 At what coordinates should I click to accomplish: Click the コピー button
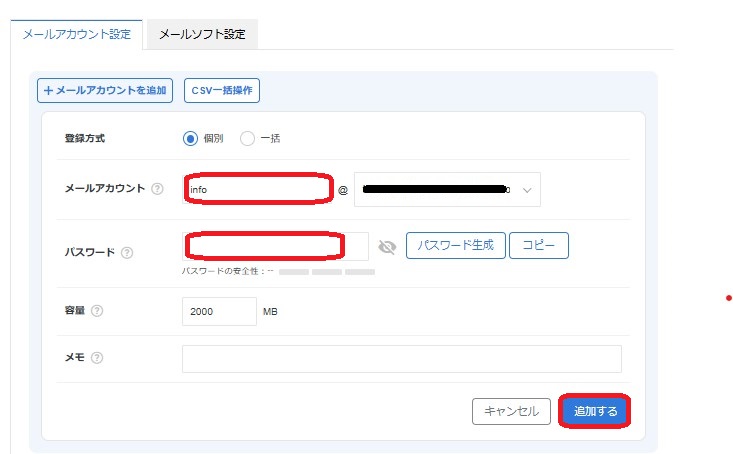click(538, 246)
